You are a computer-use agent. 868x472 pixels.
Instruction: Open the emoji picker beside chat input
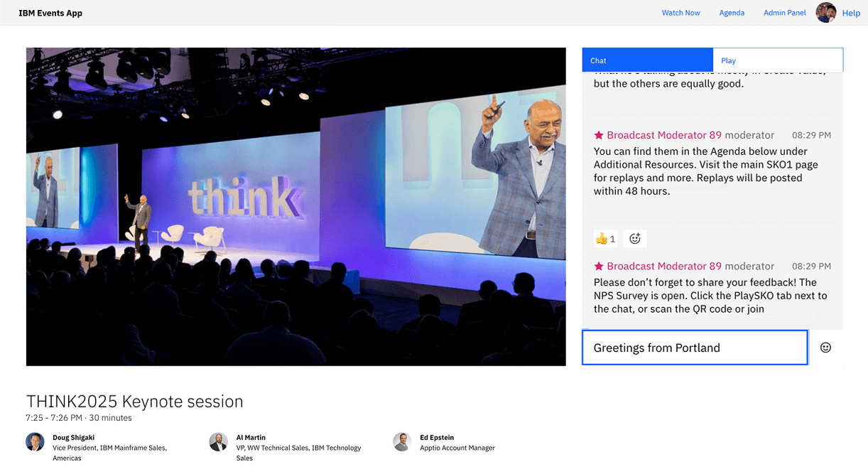[825, 348]
